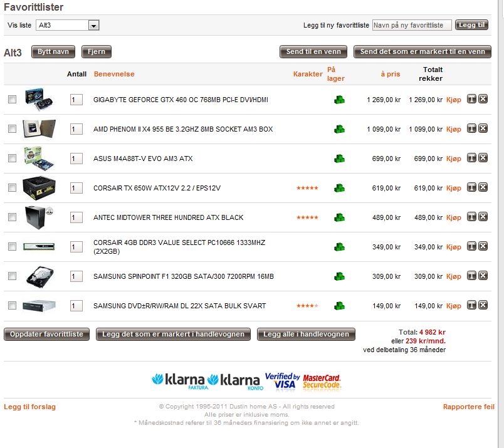504x448 pixels.
Task: Focus the Navn på ny favorittliste field
Action: click(412, 25)
